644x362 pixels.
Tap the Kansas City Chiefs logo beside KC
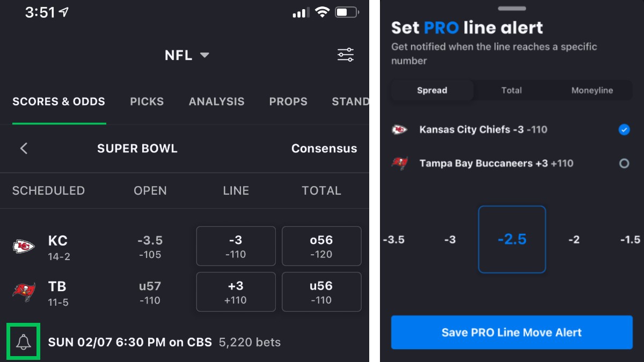coord(24,247)
